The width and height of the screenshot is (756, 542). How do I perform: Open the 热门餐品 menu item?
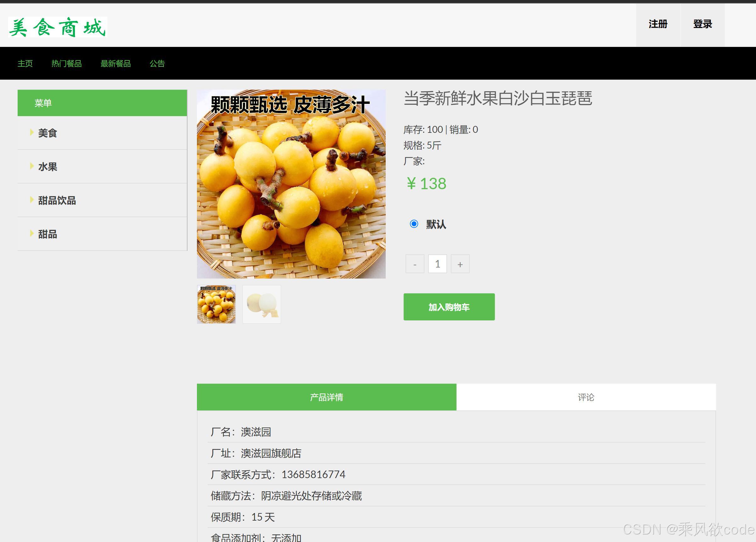point(67,63)
